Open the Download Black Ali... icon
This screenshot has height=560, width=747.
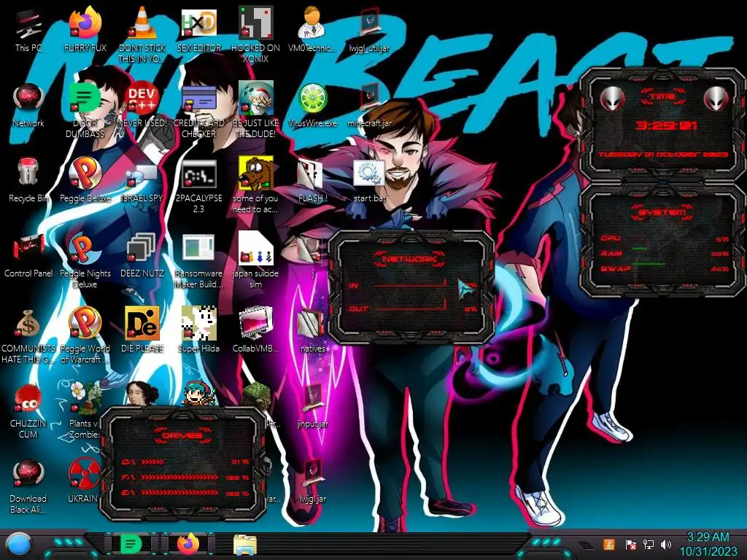coord(28,486)
